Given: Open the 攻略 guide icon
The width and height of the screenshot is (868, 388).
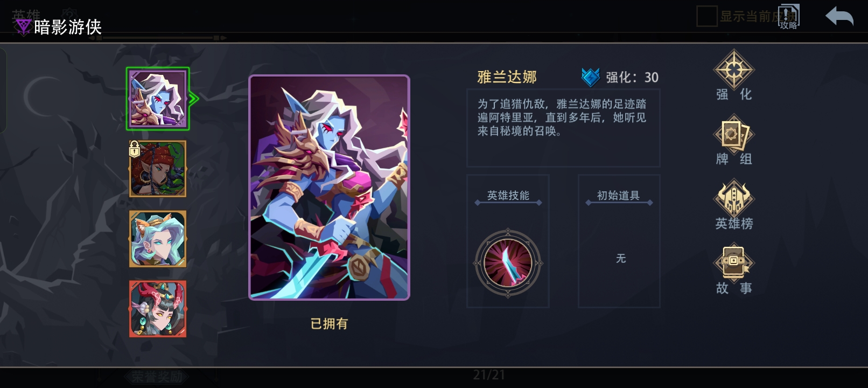Looking at the screenshot, I should click(x=789, y=17).
